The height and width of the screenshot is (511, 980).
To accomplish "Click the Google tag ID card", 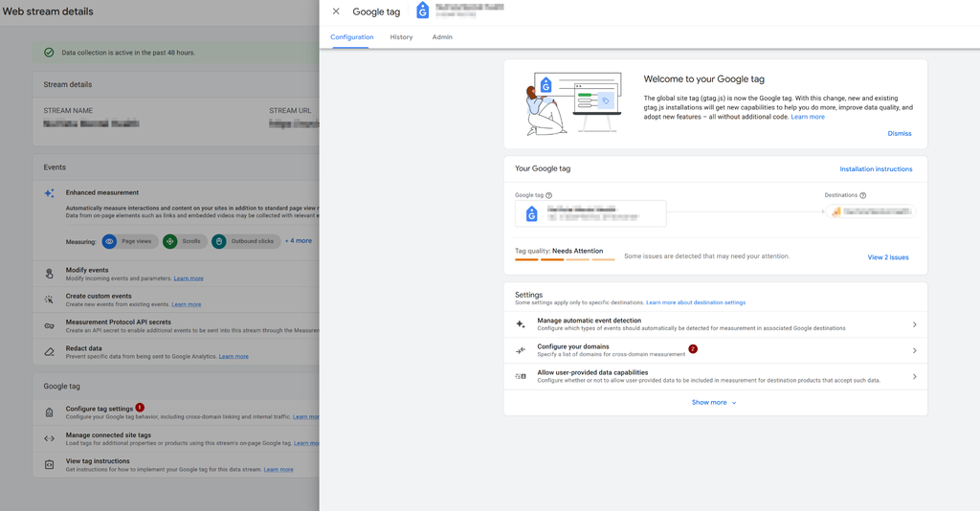I will (590, 213).
